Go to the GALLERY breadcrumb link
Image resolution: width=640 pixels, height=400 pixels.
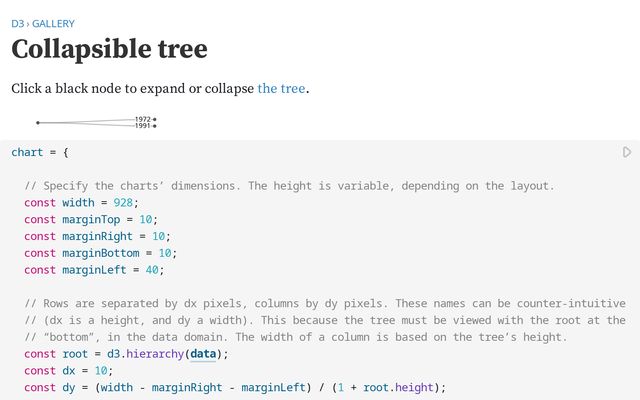pyautogui.click(x=53, y=23)
